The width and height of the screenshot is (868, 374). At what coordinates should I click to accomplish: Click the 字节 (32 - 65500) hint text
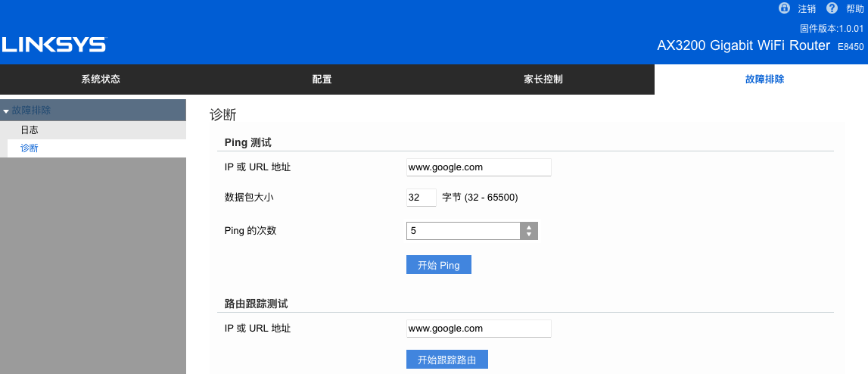[481, 198]
